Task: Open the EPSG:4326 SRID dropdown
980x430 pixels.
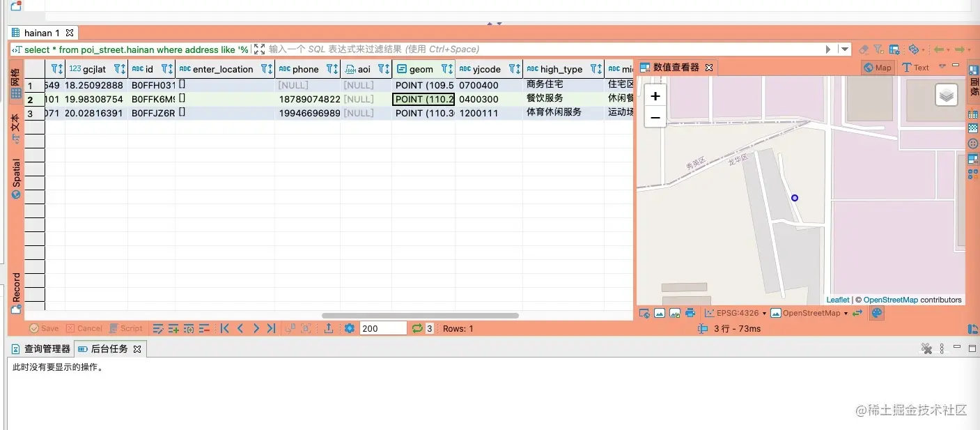Action: (x=736, y=313)
